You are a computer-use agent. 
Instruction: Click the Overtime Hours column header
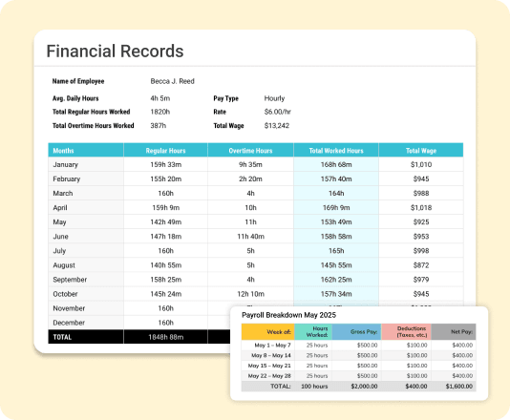tap(250, 151)
